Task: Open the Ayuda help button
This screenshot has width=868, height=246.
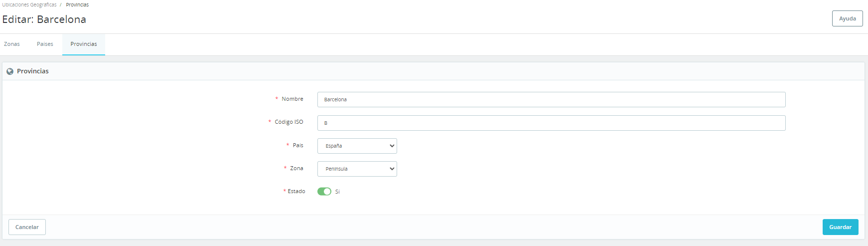Action: point(847,18)
